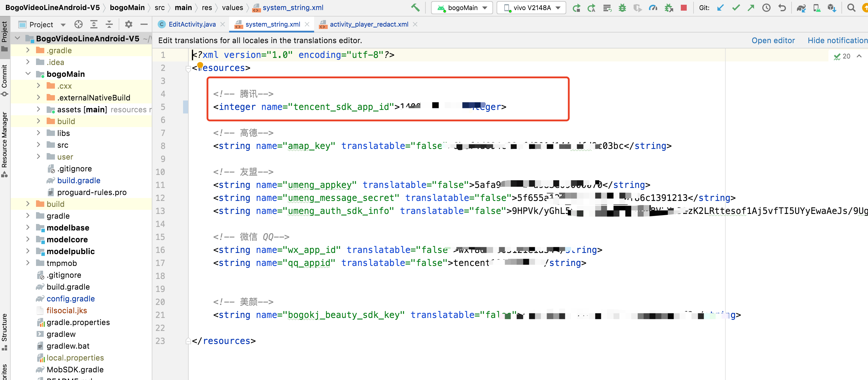Screen dimensions: 868x380
Task: Click the Git commit checkmark icon
Action: pyautogui.click(x=736, y=7)
